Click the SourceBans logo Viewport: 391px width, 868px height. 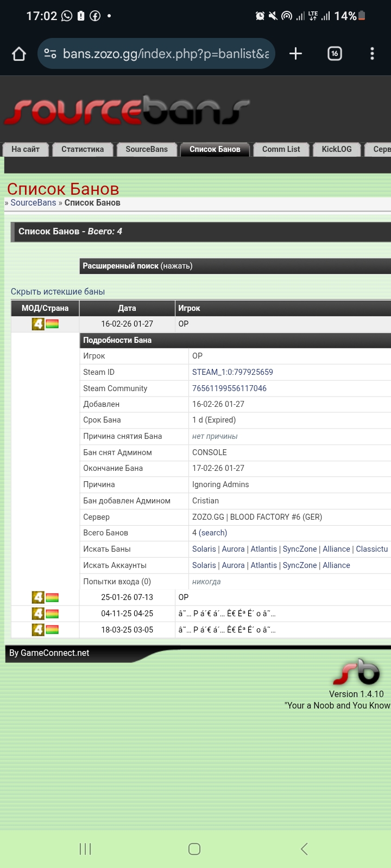coord(126,111)
